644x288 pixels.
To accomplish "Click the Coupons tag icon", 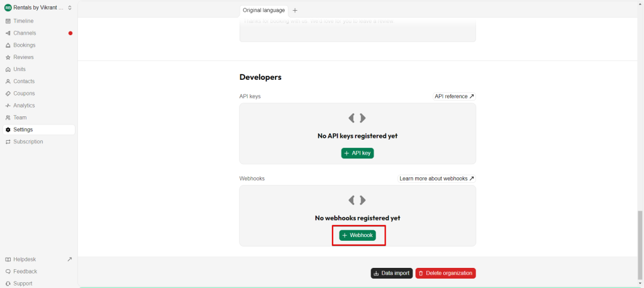I will point(8,94).
